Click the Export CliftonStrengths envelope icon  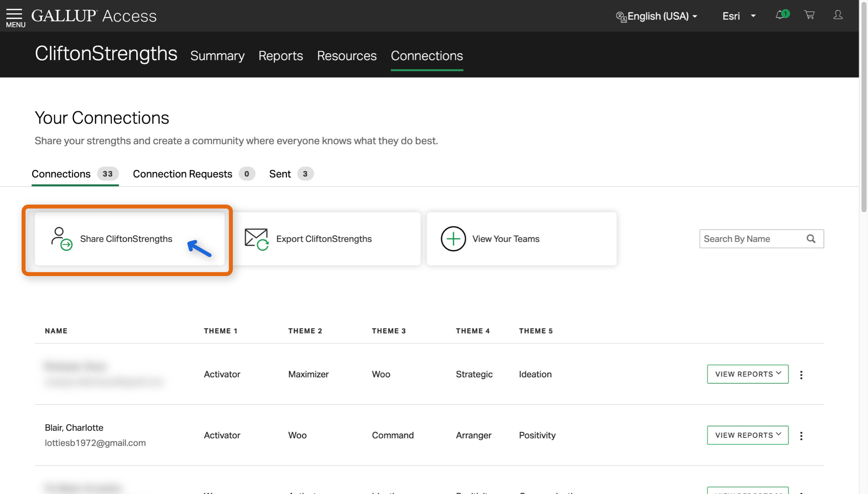(256, 239)
